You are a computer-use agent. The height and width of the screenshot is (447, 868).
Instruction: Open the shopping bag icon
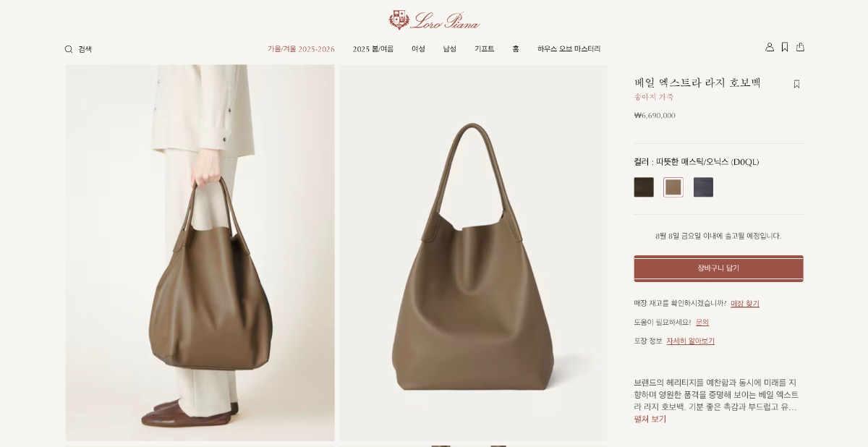point(800,47)
